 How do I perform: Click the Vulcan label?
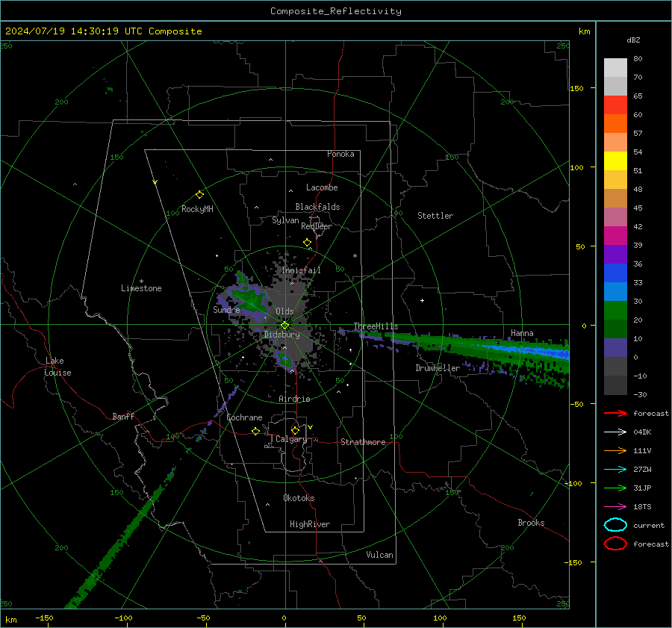click(379, 555)
